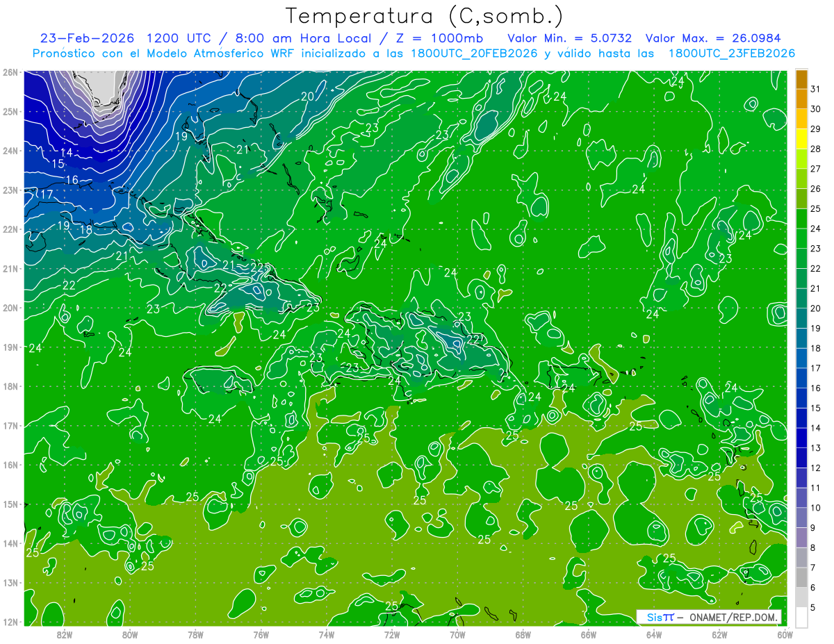Click the 14 contour label on the map
This screenshot has height=644, width=834.
(x=67, y=153)
